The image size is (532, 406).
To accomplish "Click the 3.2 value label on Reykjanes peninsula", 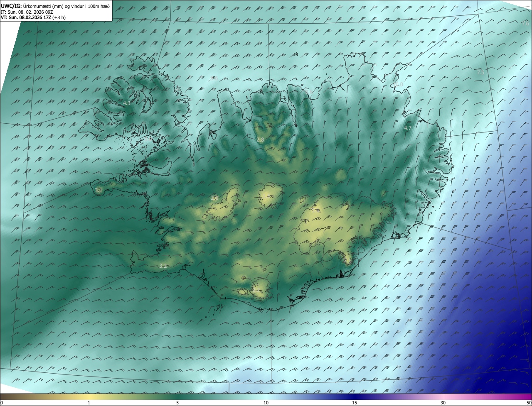I will point(163,266).
